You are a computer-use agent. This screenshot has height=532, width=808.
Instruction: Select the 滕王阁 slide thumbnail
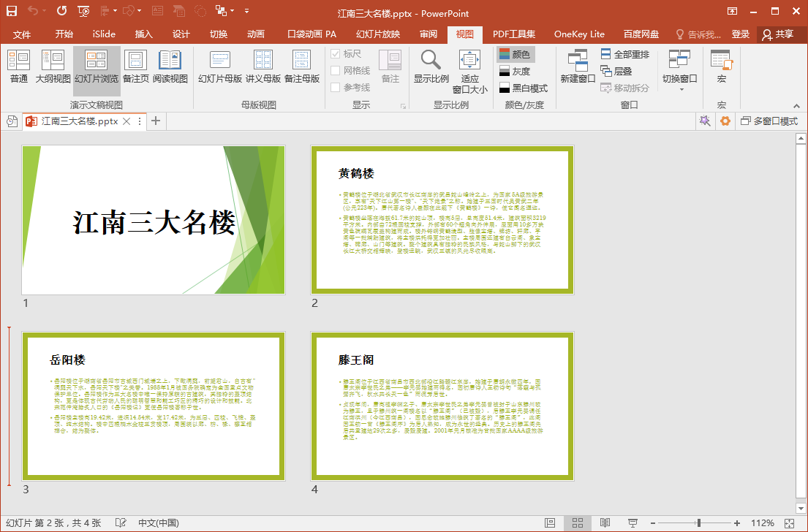[x=442, y=405]
